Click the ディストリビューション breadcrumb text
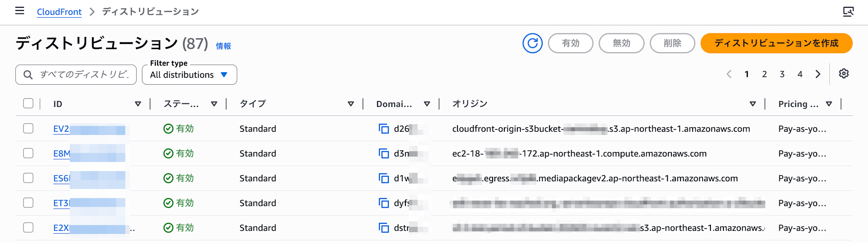 (150, 12)
